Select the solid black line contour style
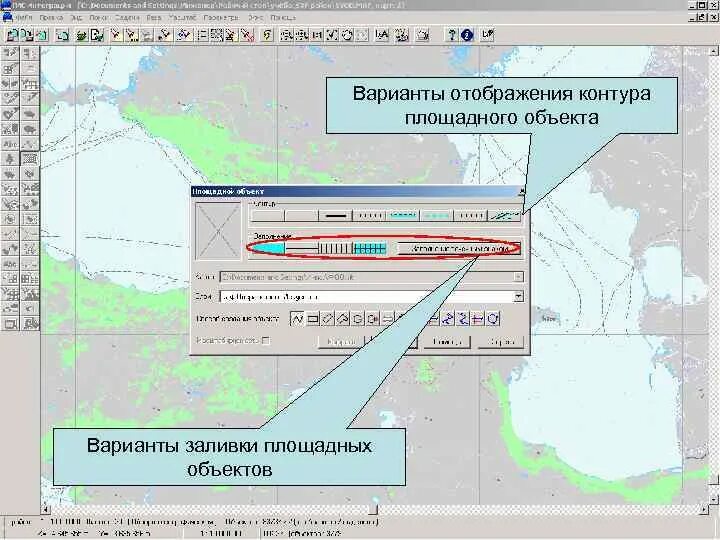 (x=335, y=215)
